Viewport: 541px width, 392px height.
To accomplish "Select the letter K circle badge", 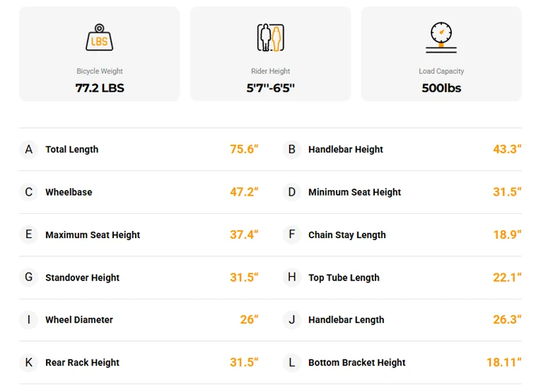I will pyautogui.click(x=28, y=362).
